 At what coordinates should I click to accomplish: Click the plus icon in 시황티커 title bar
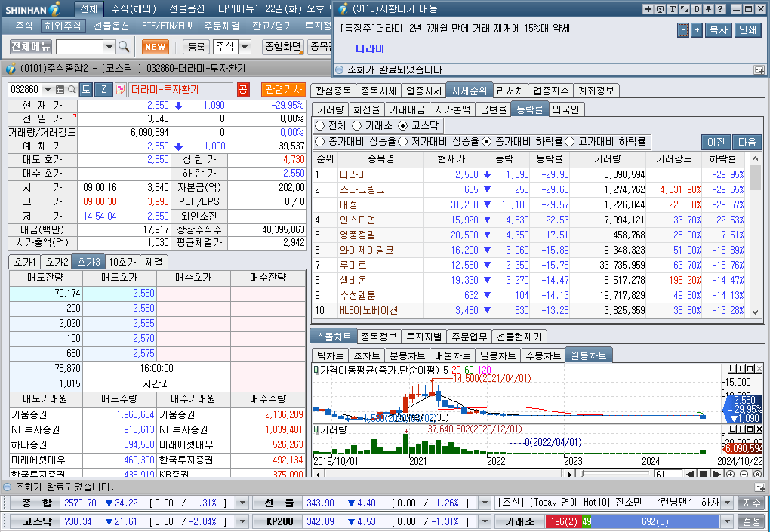(648, 9)
